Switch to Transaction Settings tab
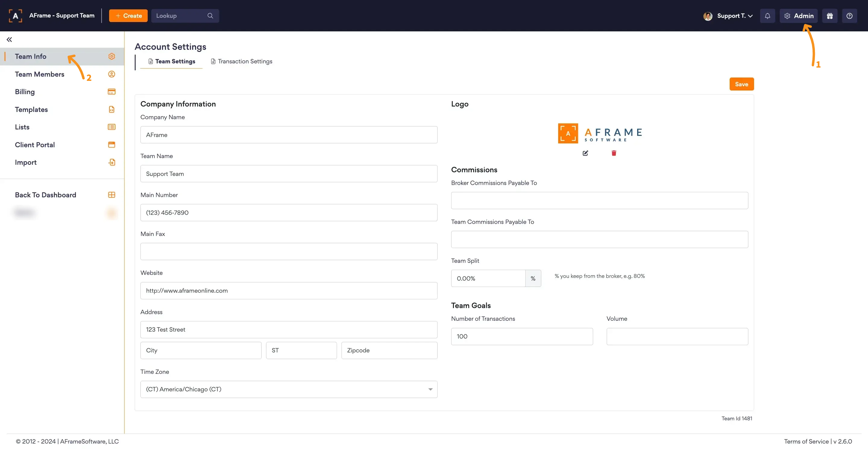The image size is (868, 455). point(241,61)
